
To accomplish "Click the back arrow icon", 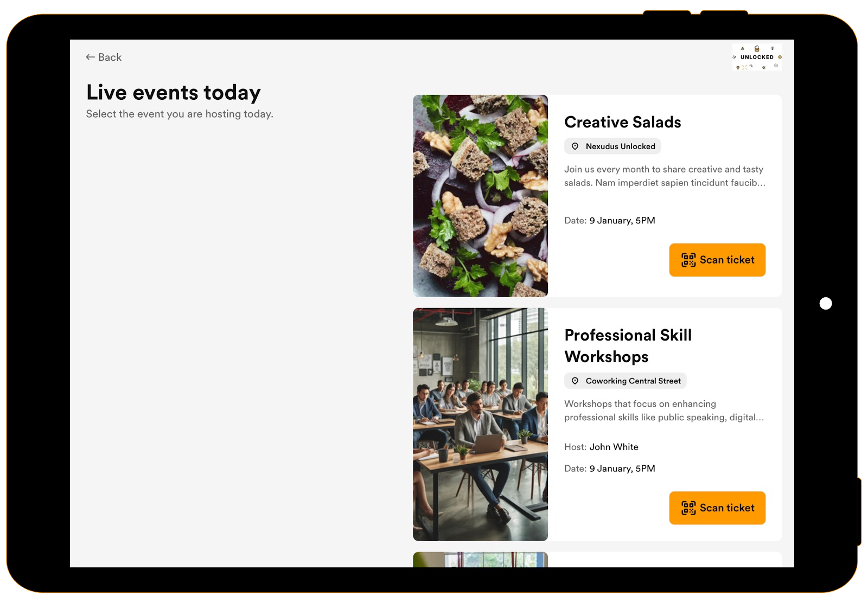I will click(90, 56).
